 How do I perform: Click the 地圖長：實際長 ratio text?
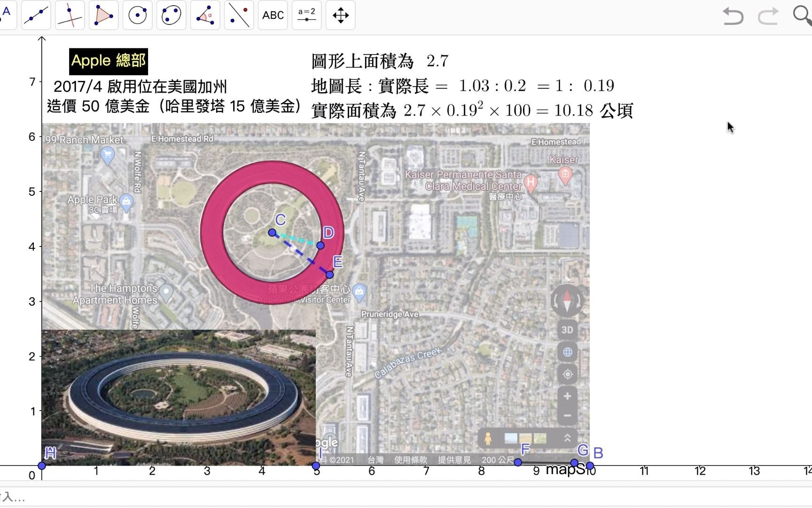[x=463, y=86]
